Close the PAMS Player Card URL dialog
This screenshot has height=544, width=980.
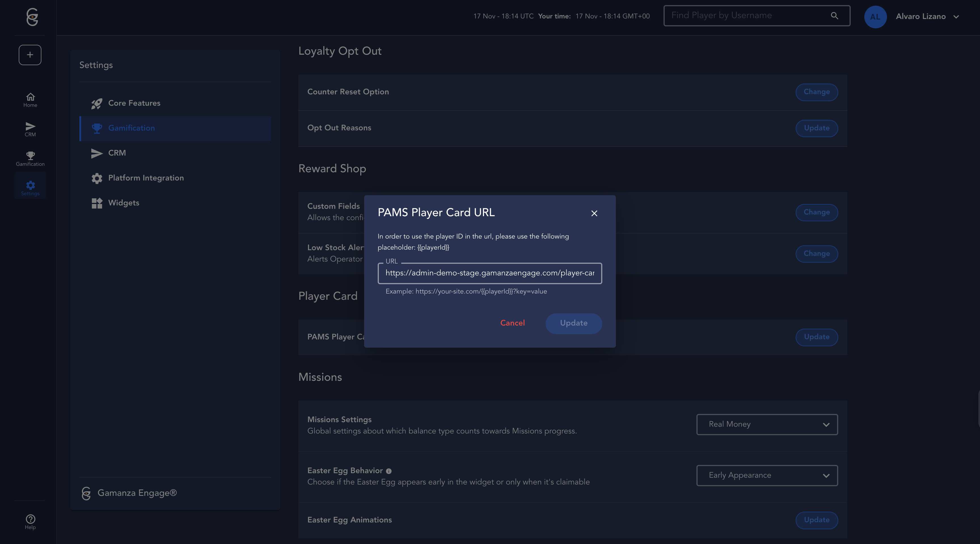pos(594,213)
